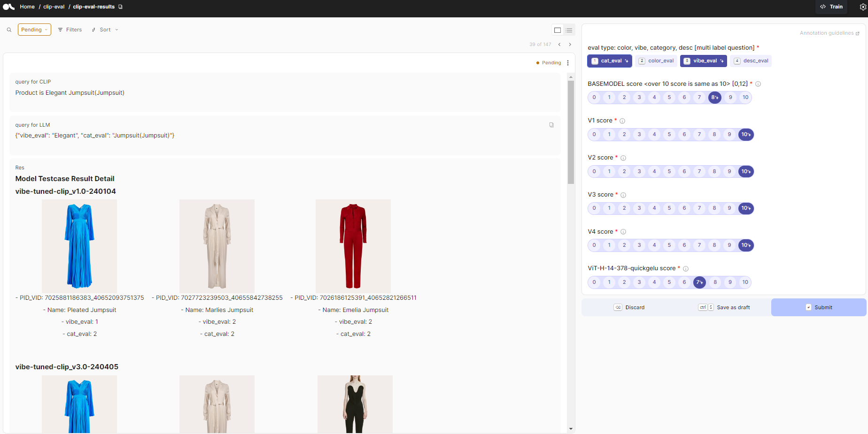Toggle the vibe_eval label
Image resolution: width=868 pixels, height=434 pixels.
704,61
